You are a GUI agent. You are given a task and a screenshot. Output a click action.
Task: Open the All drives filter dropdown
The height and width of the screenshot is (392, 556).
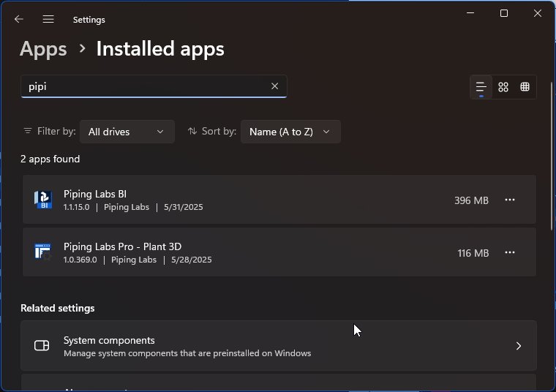pos(127,132)
